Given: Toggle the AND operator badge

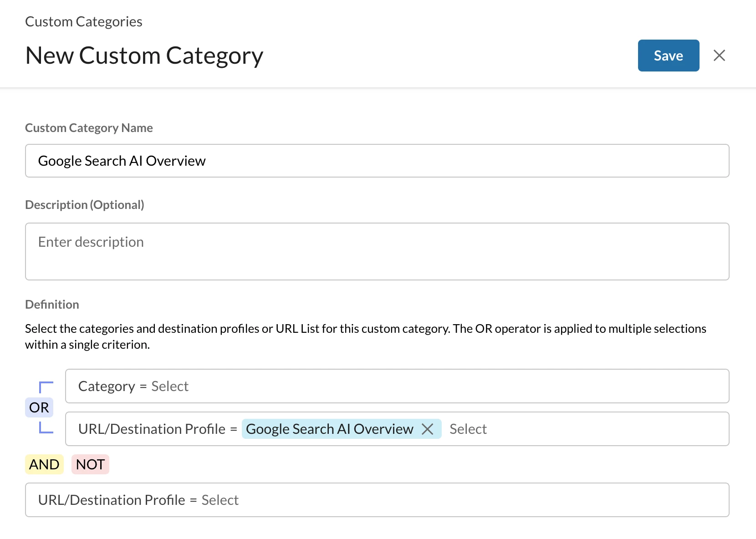Looking at the screenshot, I should [x=44, y=464].
